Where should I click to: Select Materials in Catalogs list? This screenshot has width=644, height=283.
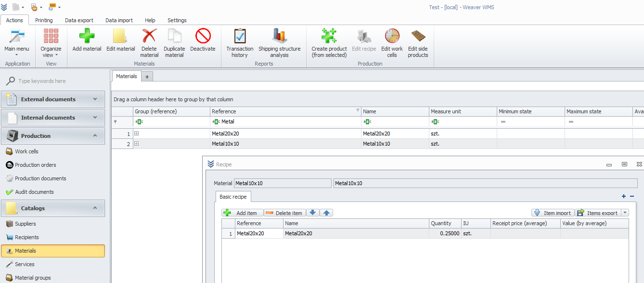tap(53, 251)
